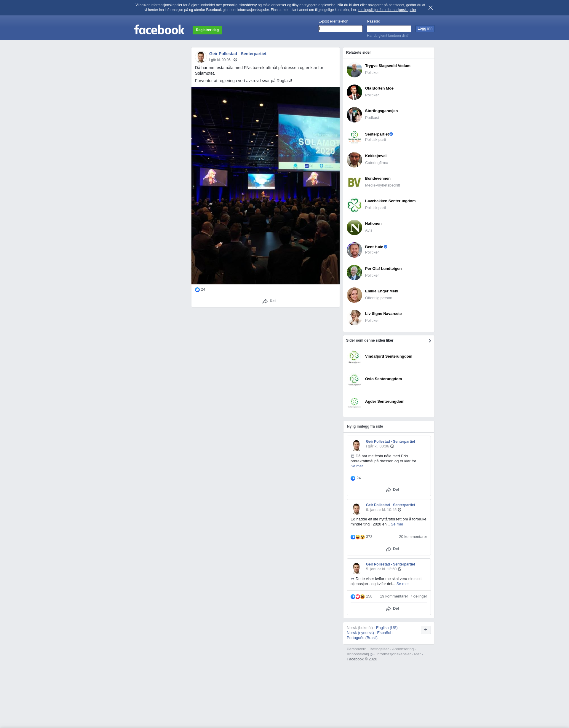Open the Nationen N logo page
This screenshot has height=728, width=569.
click(354, 227)
